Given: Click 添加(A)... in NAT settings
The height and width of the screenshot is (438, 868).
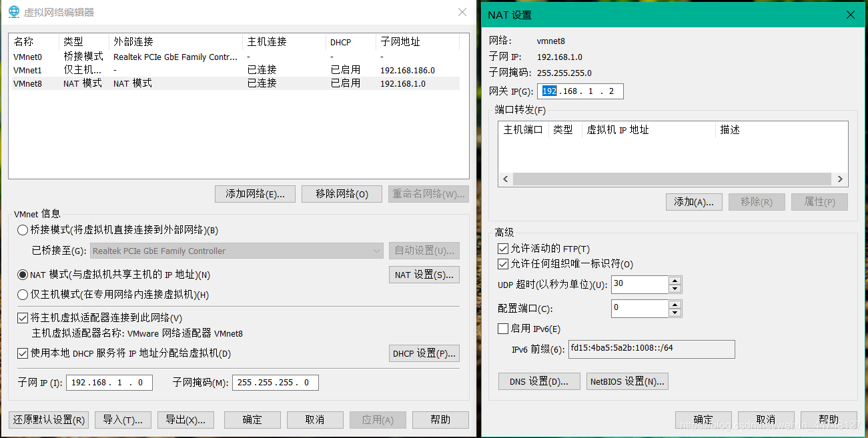Looking at the screenshot, I should point(694,202).
